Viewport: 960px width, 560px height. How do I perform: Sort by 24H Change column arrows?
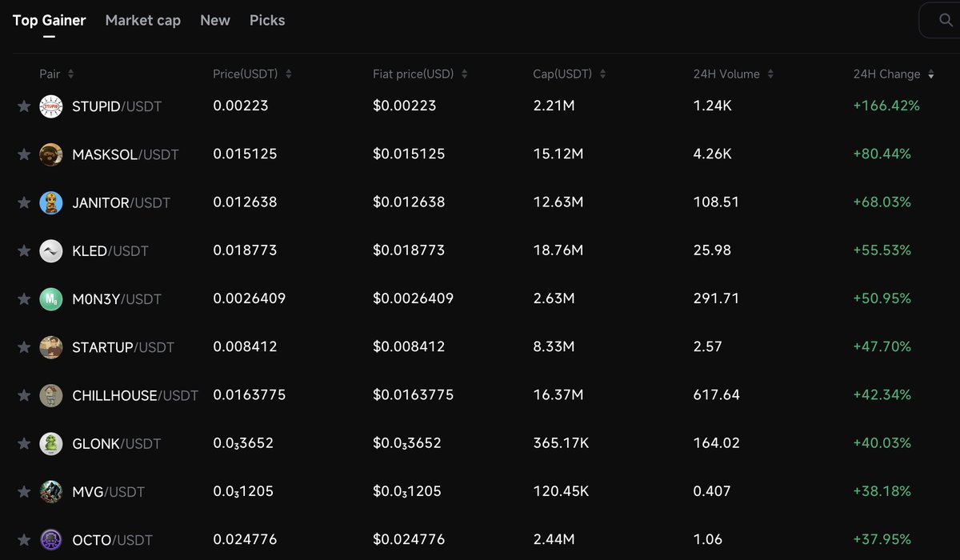tap(930, 74)
